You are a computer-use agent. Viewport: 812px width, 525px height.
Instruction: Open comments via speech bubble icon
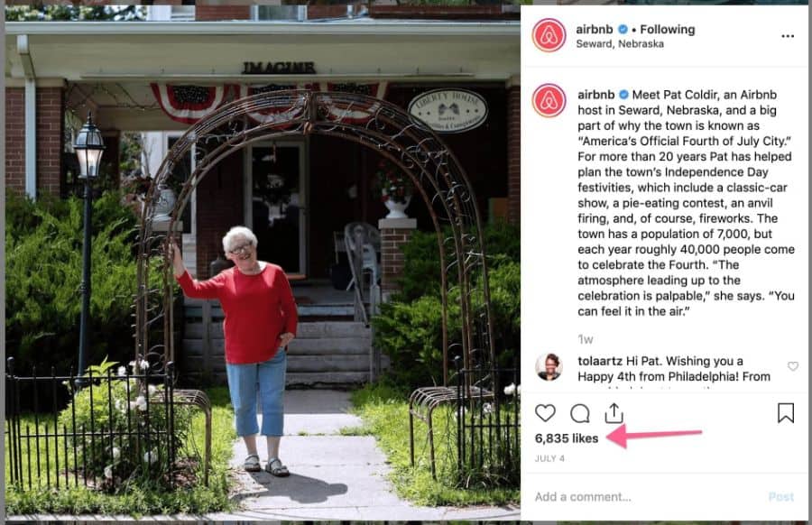[579, 413]
